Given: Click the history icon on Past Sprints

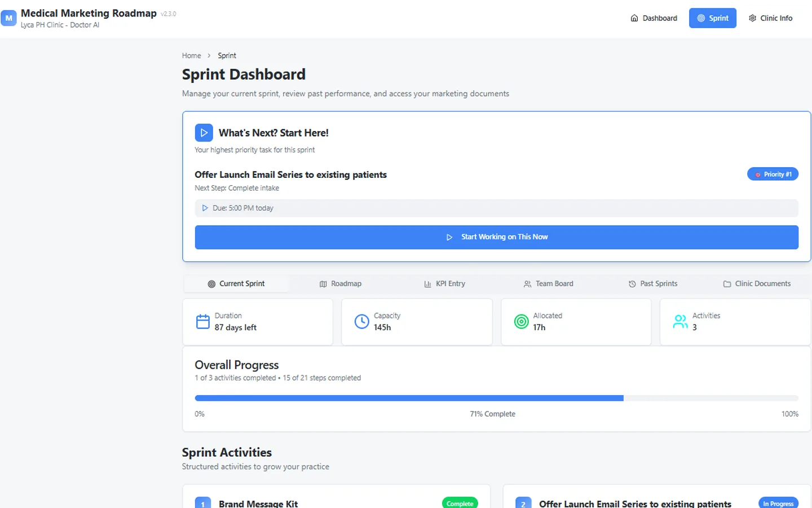Looking at the screenshot, I should coord(632,284).
